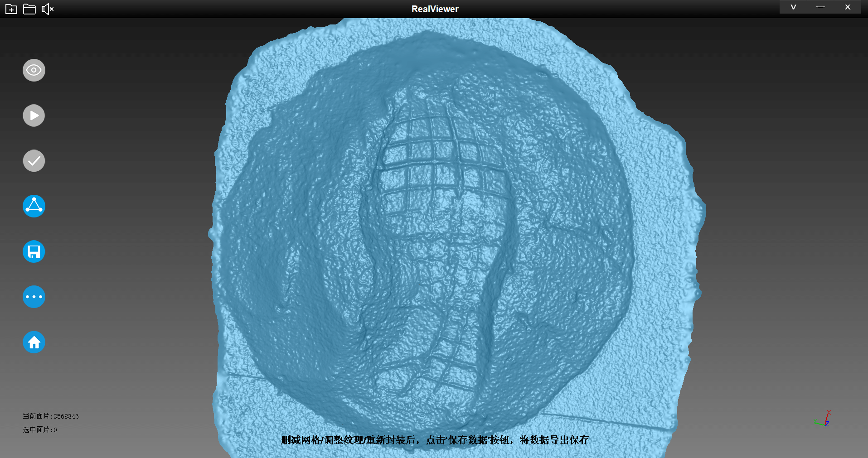Viewport: 868px width, 458px height.
Task: Go to the home screen icon
Action: point(34,342)
